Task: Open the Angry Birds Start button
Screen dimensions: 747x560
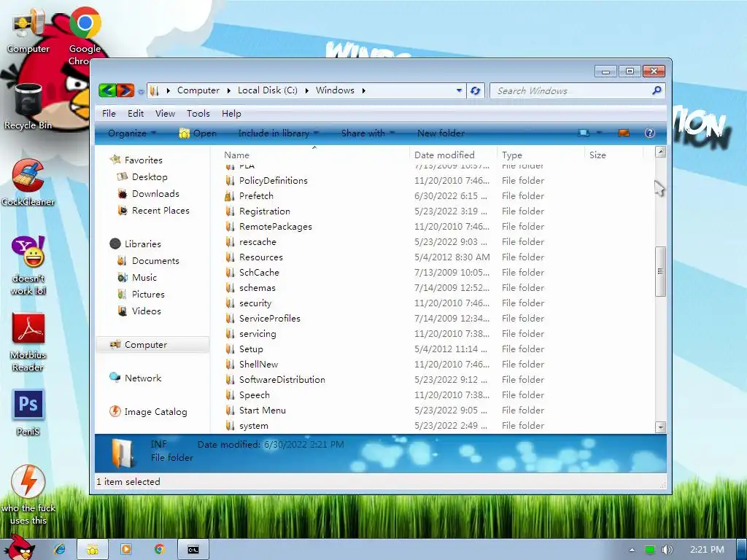Action: (x=19, y=548)
